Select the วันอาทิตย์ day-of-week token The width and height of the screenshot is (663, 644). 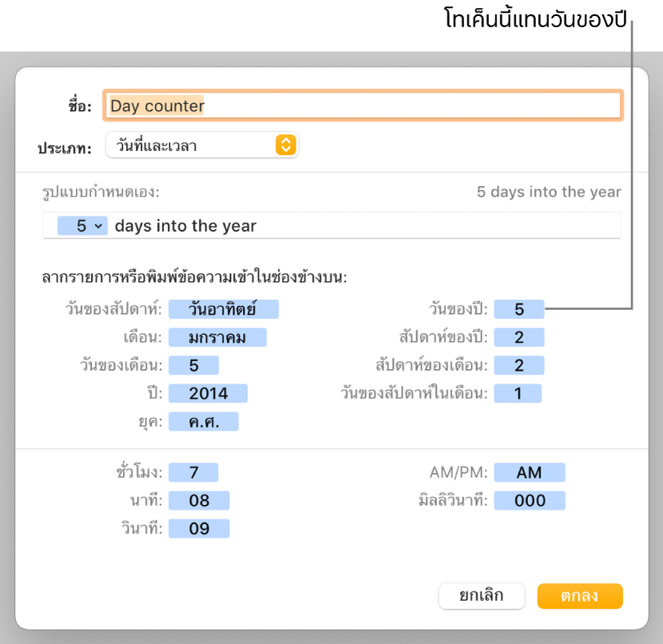pos(223,309)
